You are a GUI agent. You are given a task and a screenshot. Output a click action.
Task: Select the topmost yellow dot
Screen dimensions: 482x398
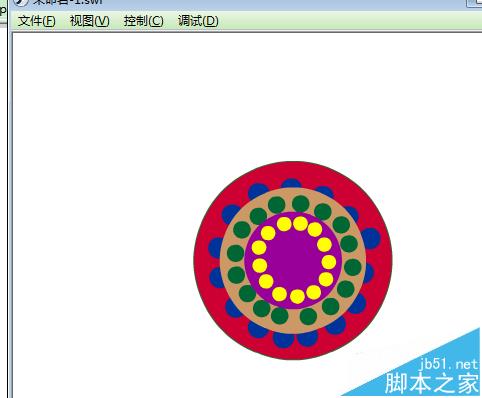click(300, 223)
